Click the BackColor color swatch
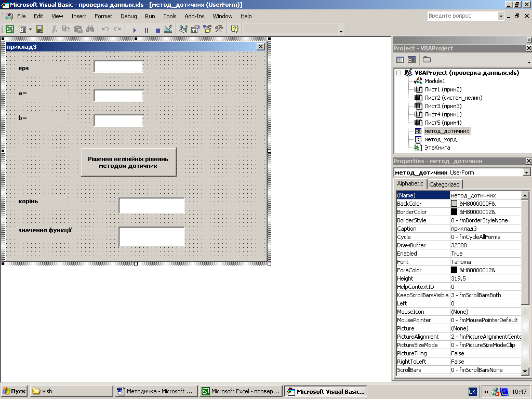 (x=454, y=204)
